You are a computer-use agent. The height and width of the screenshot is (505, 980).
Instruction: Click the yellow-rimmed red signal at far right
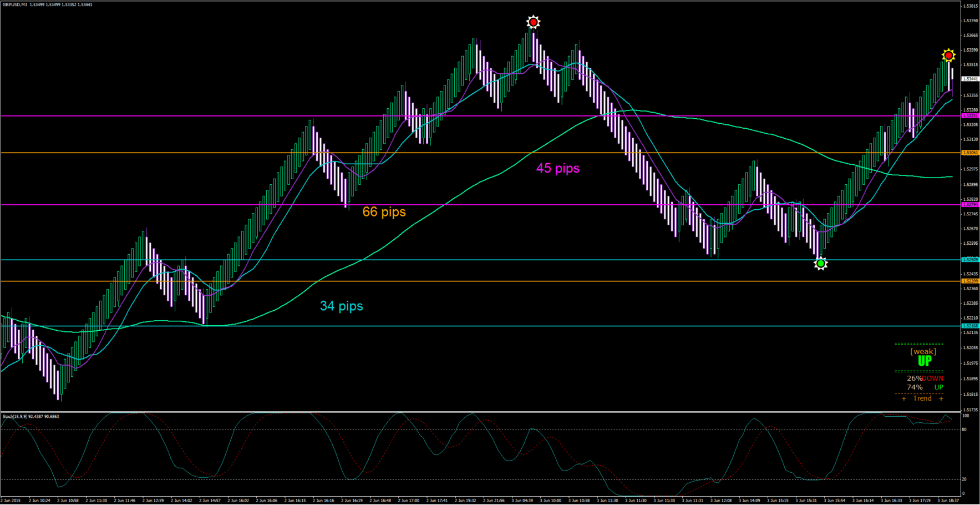pos(948,55)
